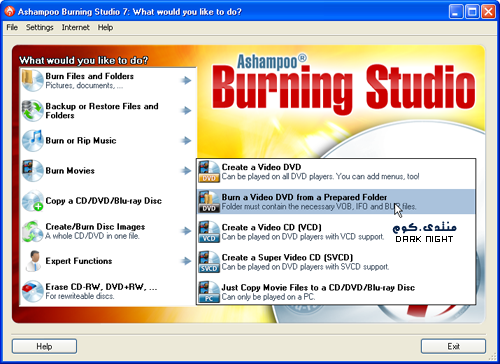The image size is (500, 364).
Task: Click the Burn Files and Folders disc icon
Action: click(33, 80)
